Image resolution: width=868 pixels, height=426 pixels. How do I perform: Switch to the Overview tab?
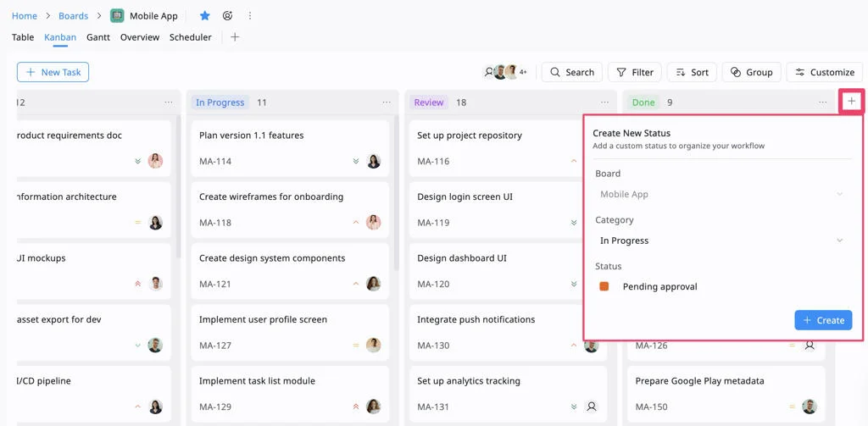click(x=140, y=37)
